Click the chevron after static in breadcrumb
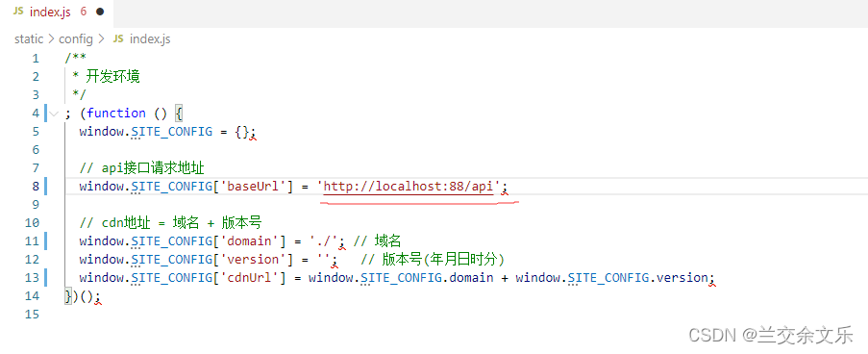This screenshot has height=354, width=868. (x=51, y=39)
